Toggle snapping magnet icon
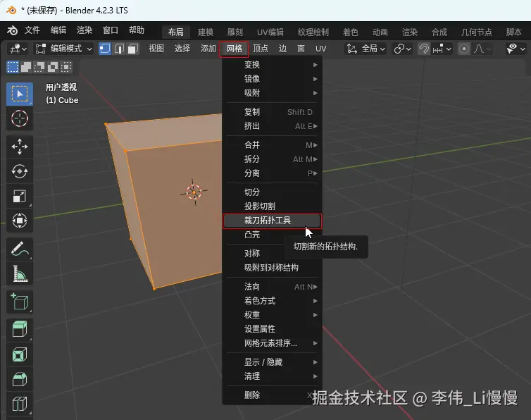531x420 pixels. pyautogui.click(x=424, y=49)
